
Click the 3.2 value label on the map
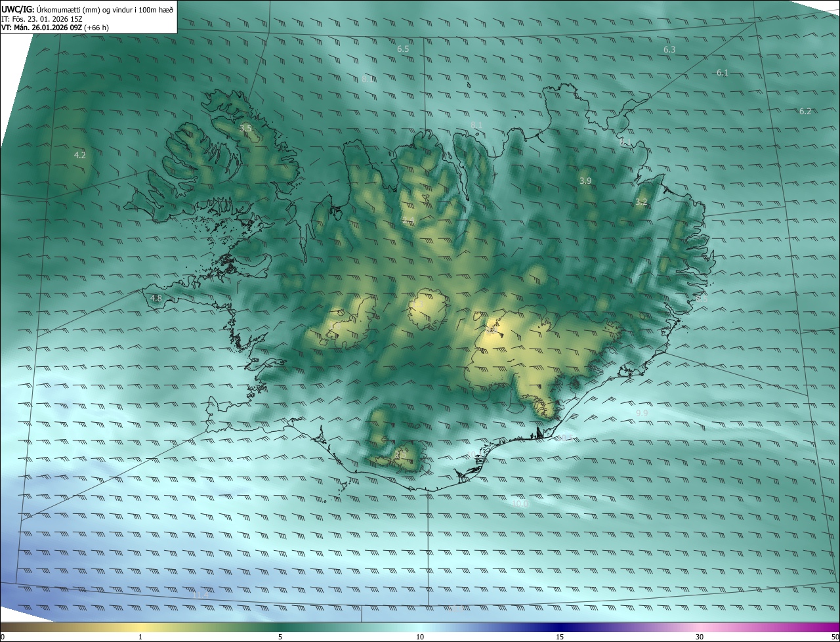pos(641,202)
